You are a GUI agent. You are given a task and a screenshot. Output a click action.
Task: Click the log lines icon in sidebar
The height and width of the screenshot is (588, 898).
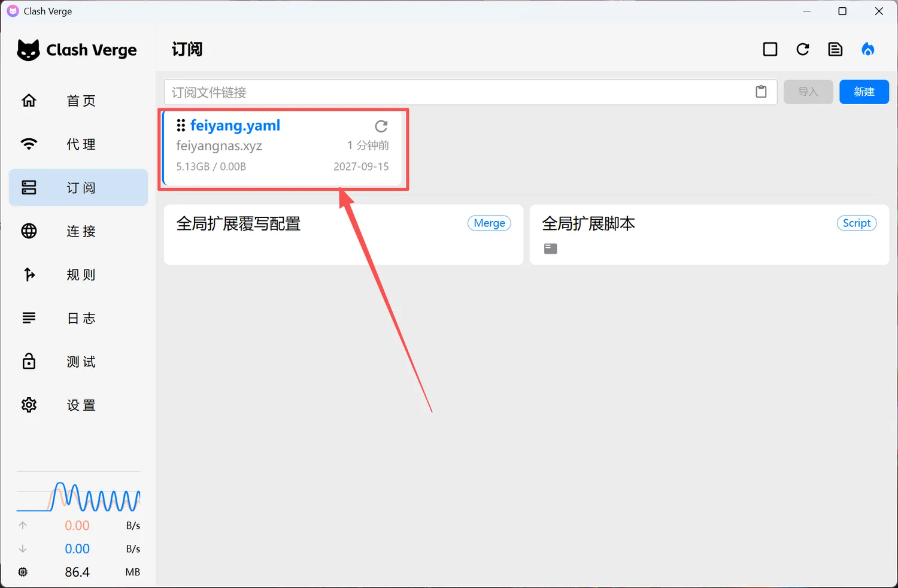point(29,318)
